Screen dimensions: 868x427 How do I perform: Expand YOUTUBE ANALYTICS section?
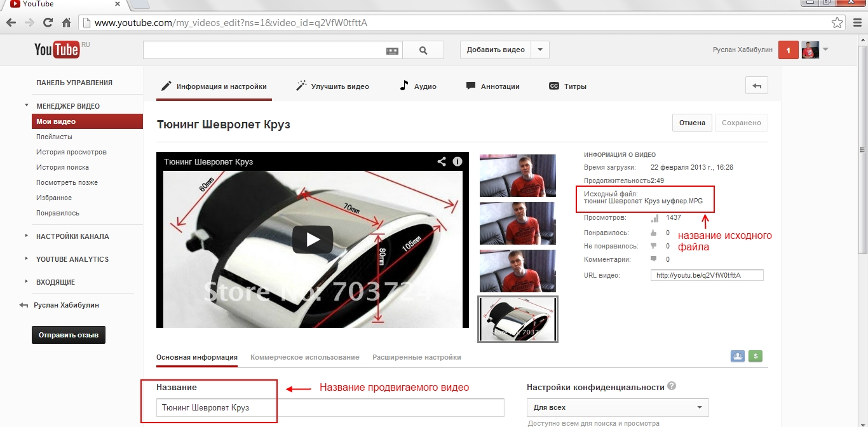click(x=27, y=259)
